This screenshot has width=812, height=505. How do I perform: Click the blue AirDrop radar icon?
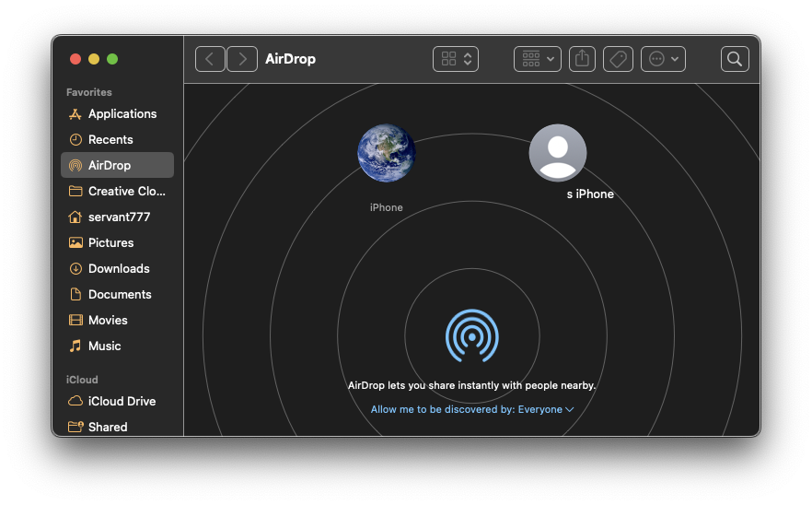point(471,336)
